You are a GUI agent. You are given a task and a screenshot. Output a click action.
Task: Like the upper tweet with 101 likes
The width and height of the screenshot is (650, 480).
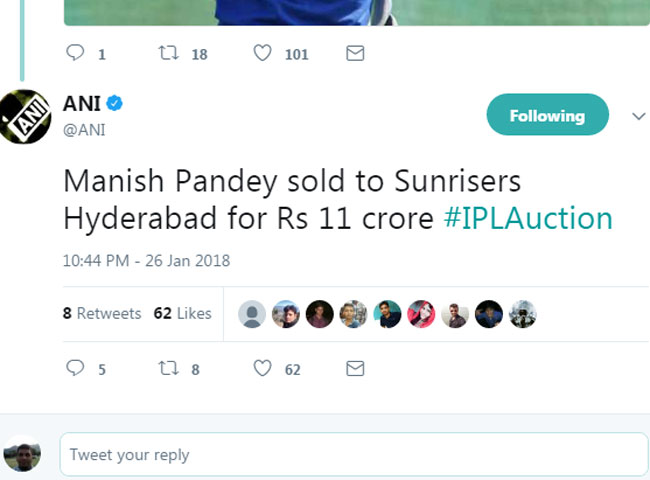[262, 53]
